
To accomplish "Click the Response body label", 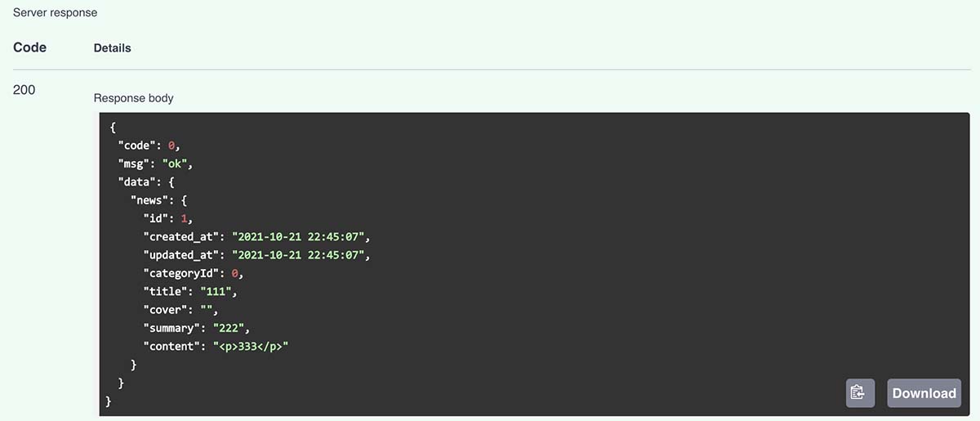I will pyautogui.click(x=134, y=98).
